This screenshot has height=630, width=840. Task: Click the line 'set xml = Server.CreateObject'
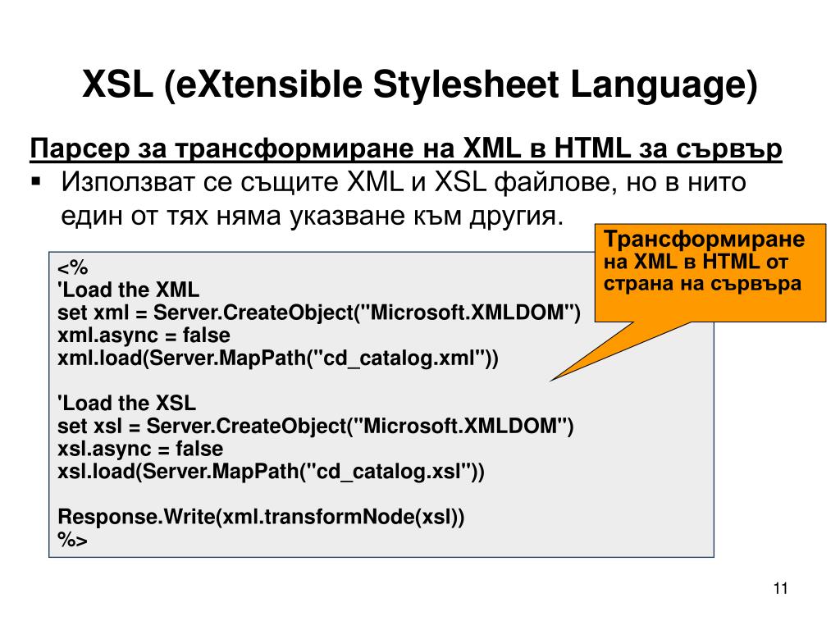(319, 313)
